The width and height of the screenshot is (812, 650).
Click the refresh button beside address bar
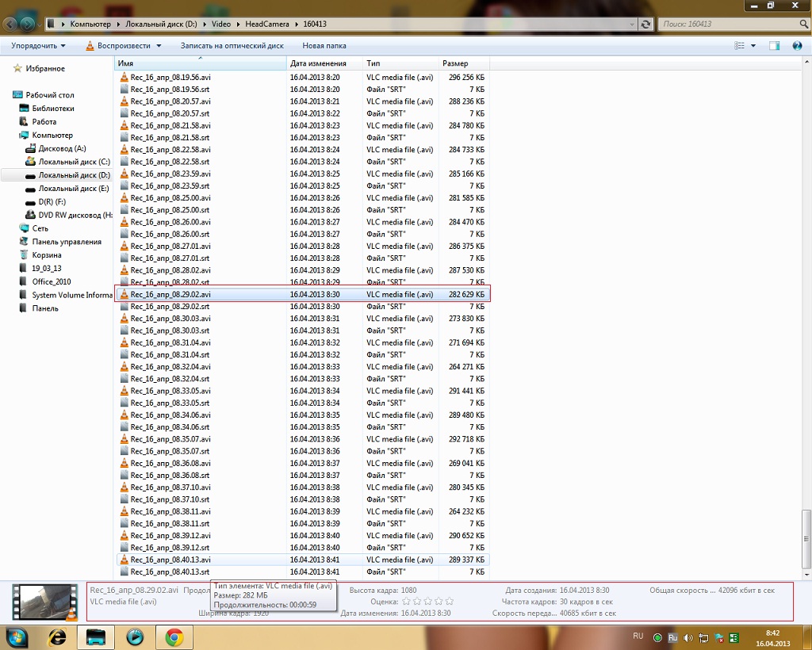coord(646,25)
